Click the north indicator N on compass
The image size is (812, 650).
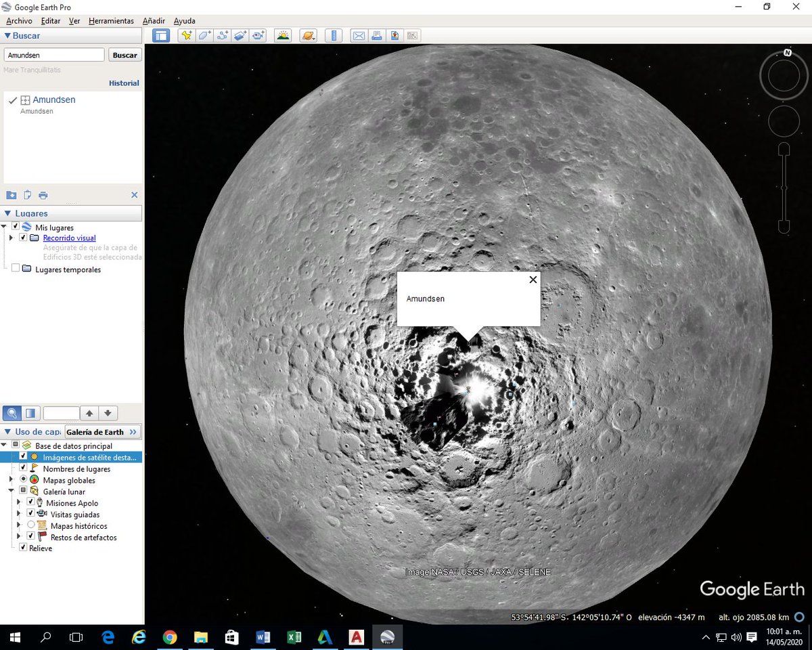point(788,52)
